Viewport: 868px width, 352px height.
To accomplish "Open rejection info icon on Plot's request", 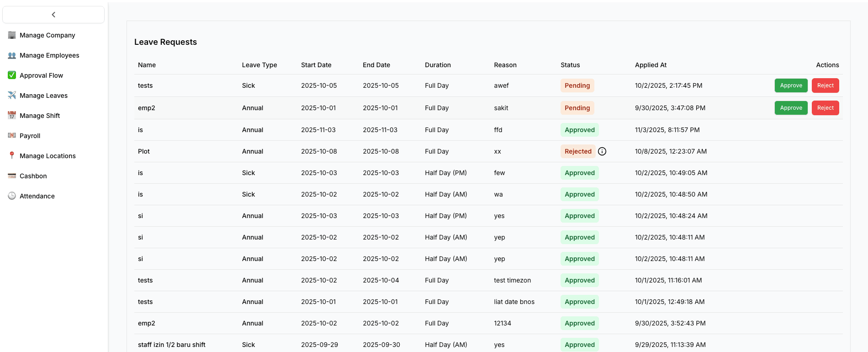I will click(x=602, y=151).
